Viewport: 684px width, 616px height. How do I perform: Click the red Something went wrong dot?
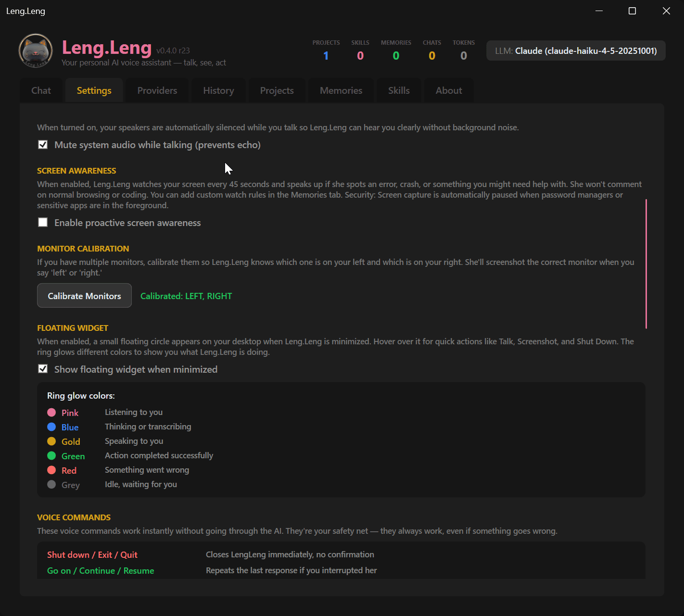tap(51, 470)
